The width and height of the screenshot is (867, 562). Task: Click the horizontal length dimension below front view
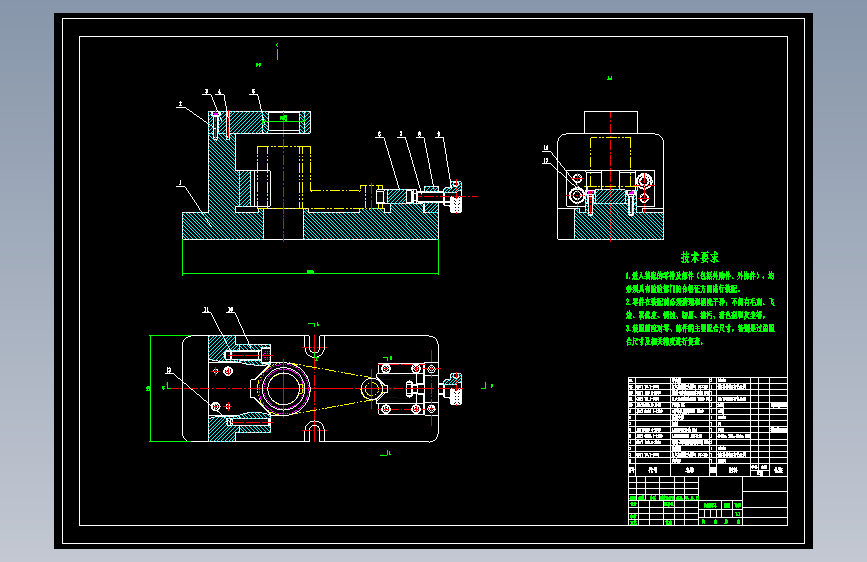[310, 273]
